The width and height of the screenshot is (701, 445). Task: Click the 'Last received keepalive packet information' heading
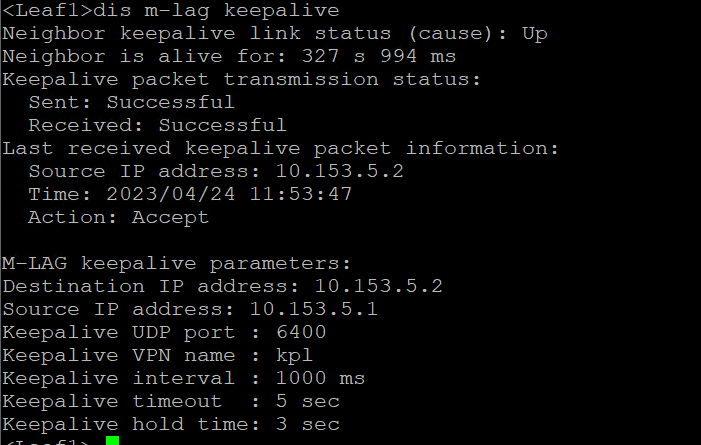pos(280,149)
